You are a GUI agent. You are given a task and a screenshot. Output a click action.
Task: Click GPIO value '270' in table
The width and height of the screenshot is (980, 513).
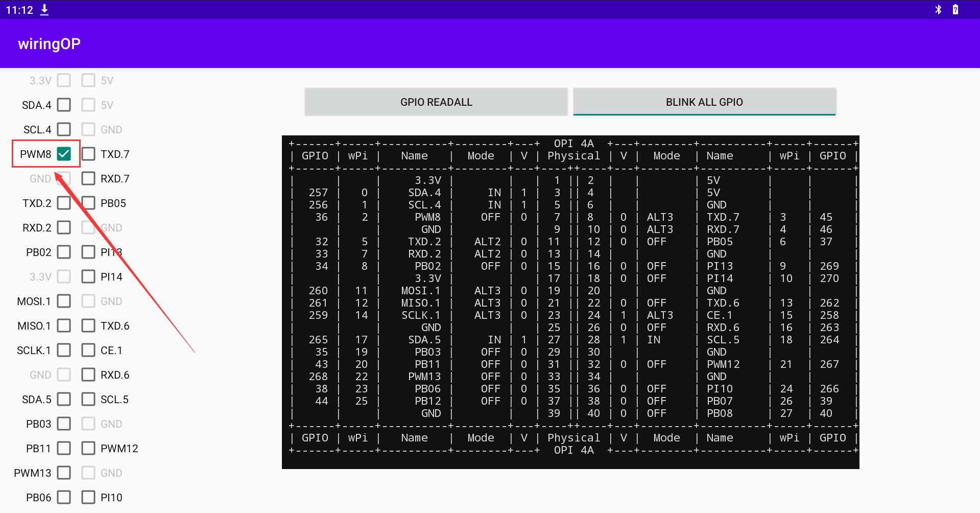click(829, 278)
